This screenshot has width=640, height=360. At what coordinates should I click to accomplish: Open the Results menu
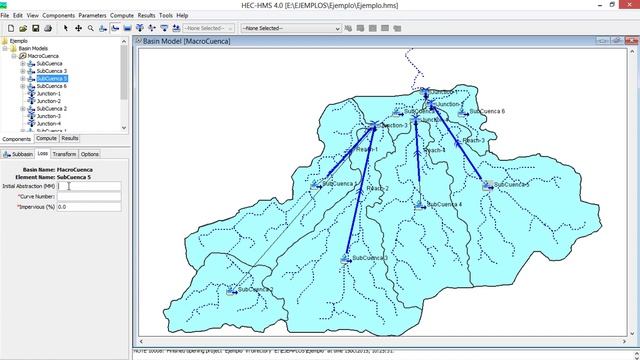(x=146, y=15)
